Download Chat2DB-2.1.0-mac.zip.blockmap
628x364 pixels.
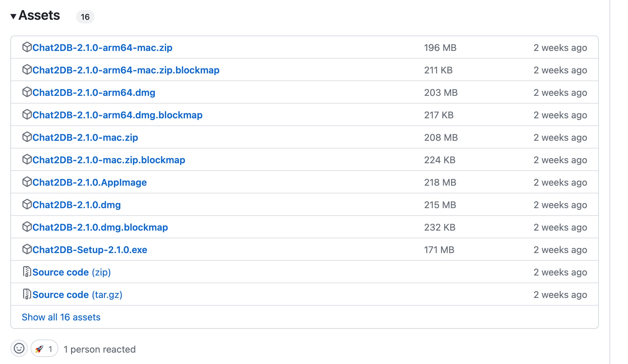(109, 160)
